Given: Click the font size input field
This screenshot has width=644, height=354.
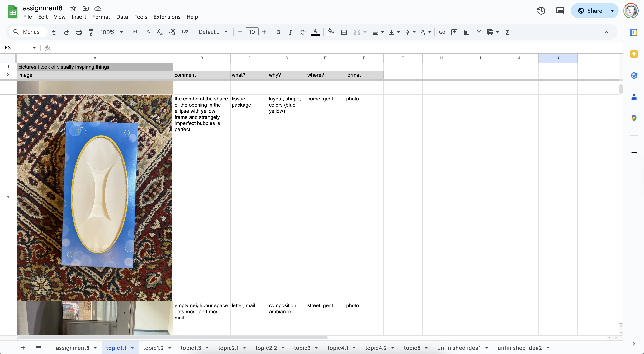Looking at the screenshot, I should click(252, 32).
